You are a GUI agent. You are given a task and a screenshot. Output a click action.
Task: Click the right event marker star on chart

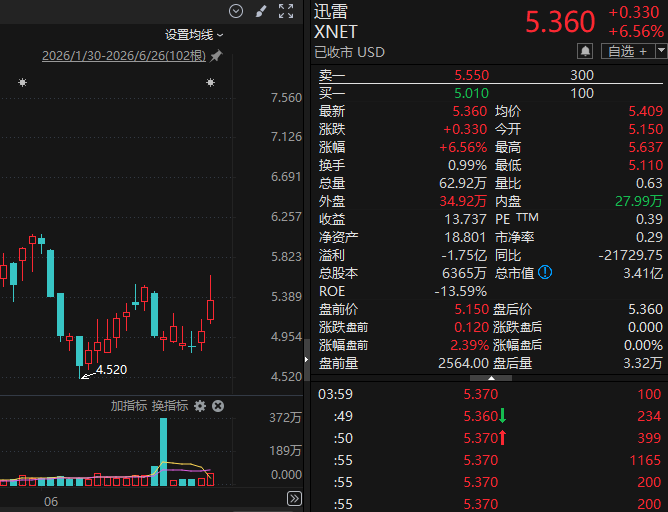(x=210, y=82)
